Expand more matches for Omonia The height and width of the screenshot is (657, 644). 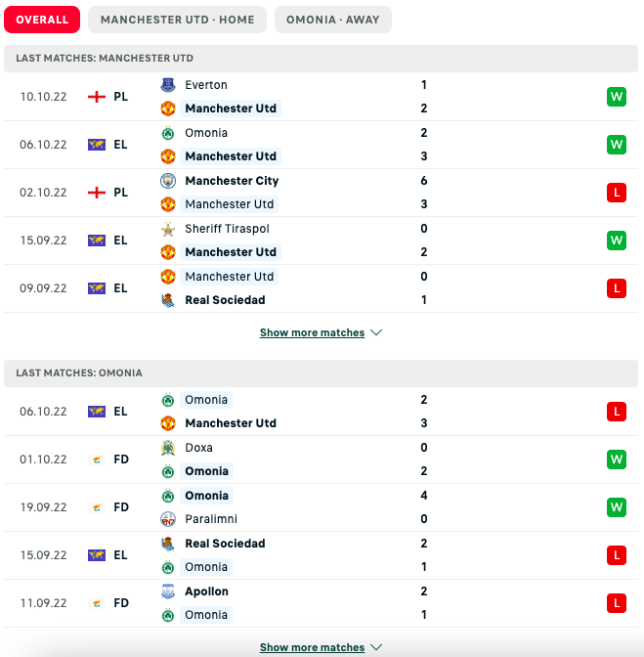tap(321, 647)
